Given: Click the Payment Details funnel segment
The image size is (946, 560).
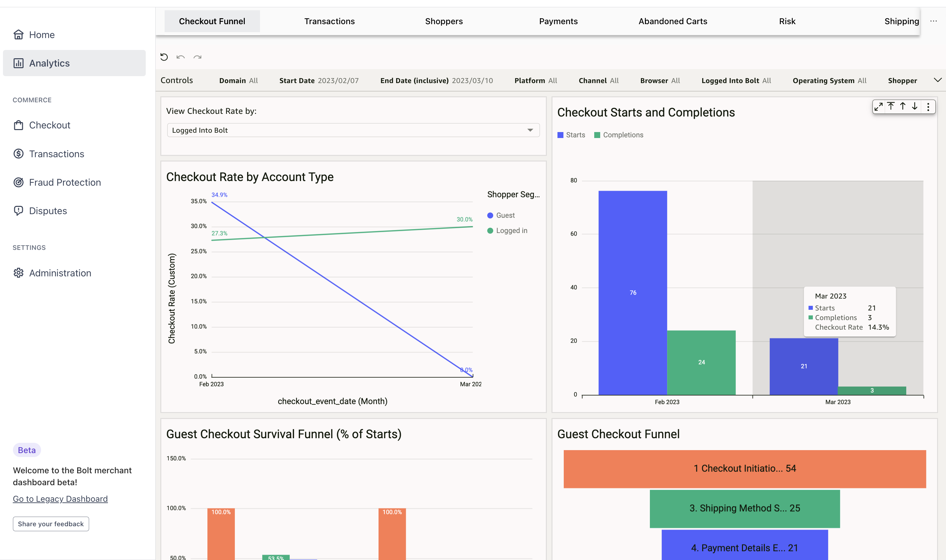Looking at the screenshot, I should [745, 545].
